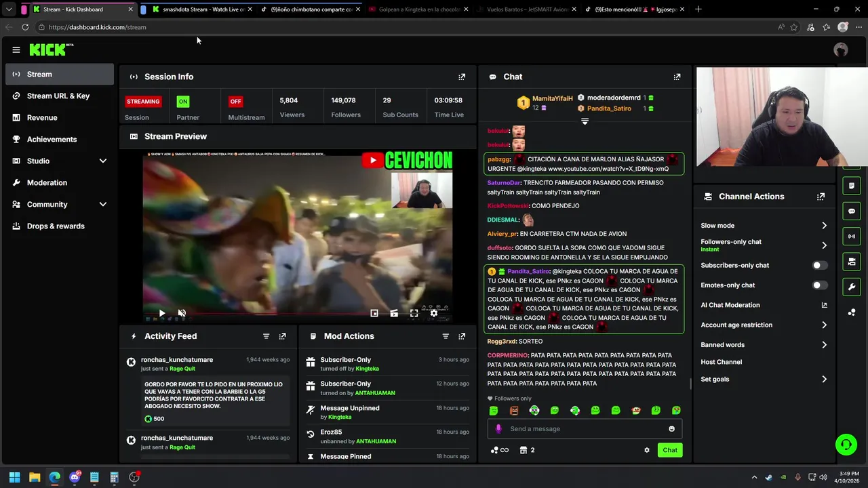Click Host Channel action
Image resolution: width=868 pixels, height=488 pixels.
pyautogui.click(x=722, y=362)
